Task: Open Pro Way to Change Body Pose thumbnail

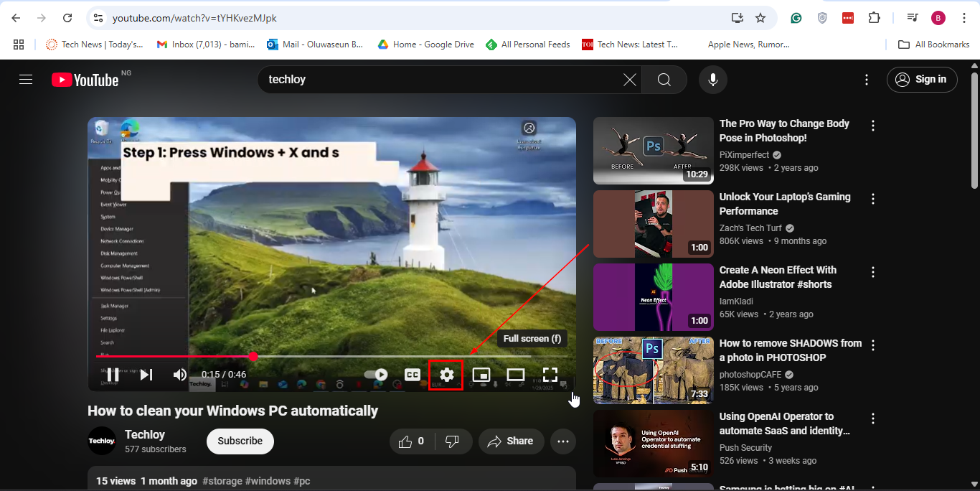Action: [x=654, y=151]
